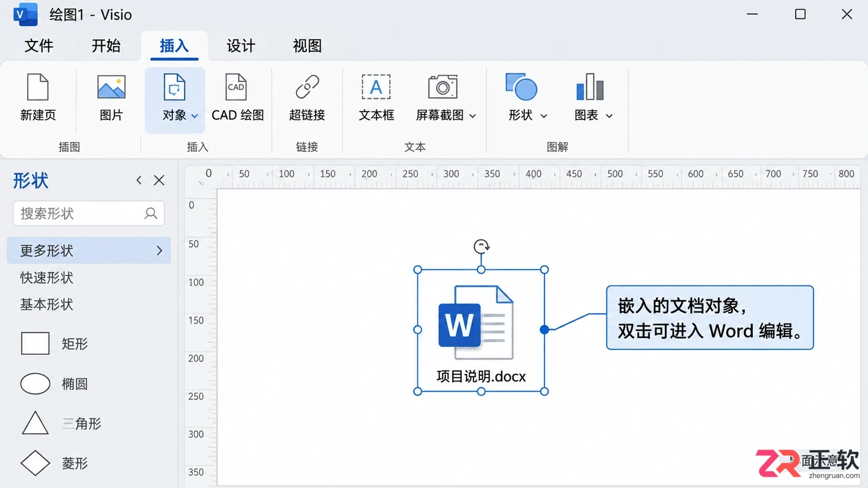Open the 快速形状 list
Viewport: 868px width, 488px height.
pos(46,278)
